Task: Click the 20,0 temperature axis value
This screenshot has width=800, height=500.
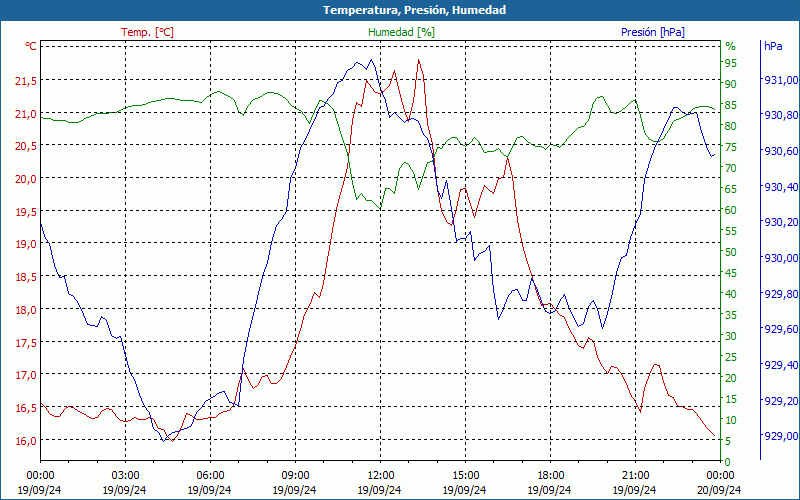Action: (x=26, y=179)
